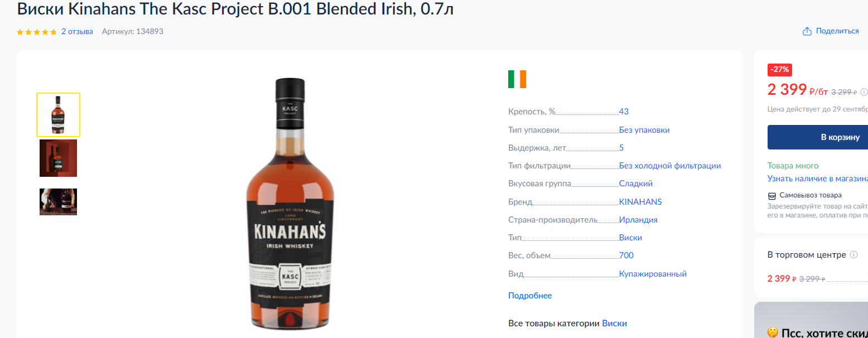Click the -27% discount badge
868x338 pixels.
click(780, 70)
